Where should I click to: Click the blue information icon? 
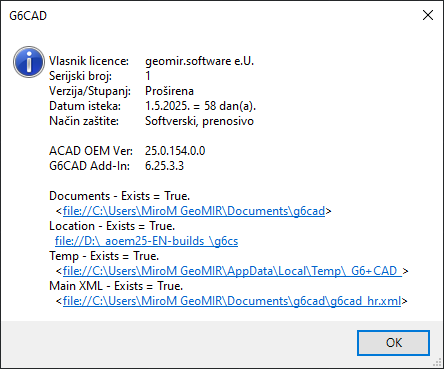click(29, 62)
